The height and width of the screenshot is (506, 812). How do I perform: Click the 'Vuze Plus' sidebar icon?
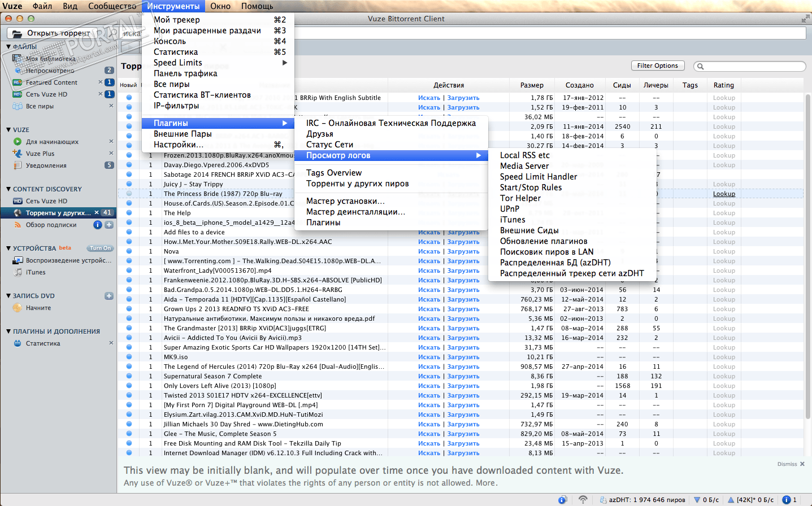coord(18,154)
